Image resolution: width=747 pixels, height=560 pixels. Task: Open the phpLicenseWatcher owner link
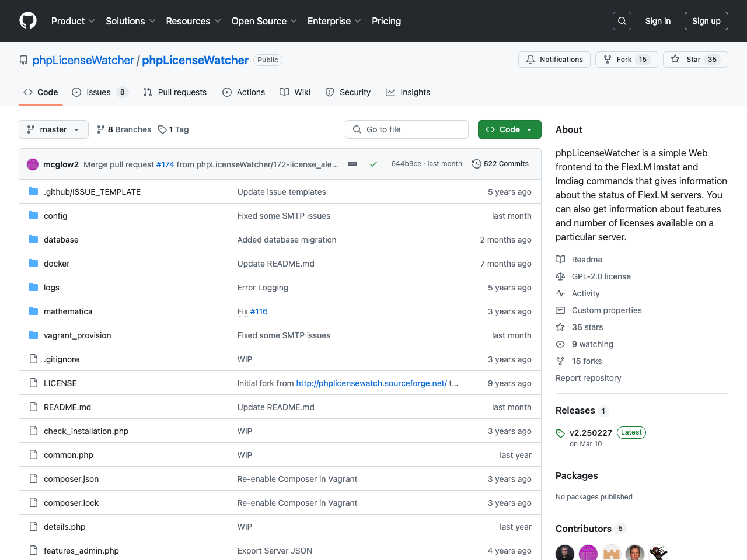(83, 60)
